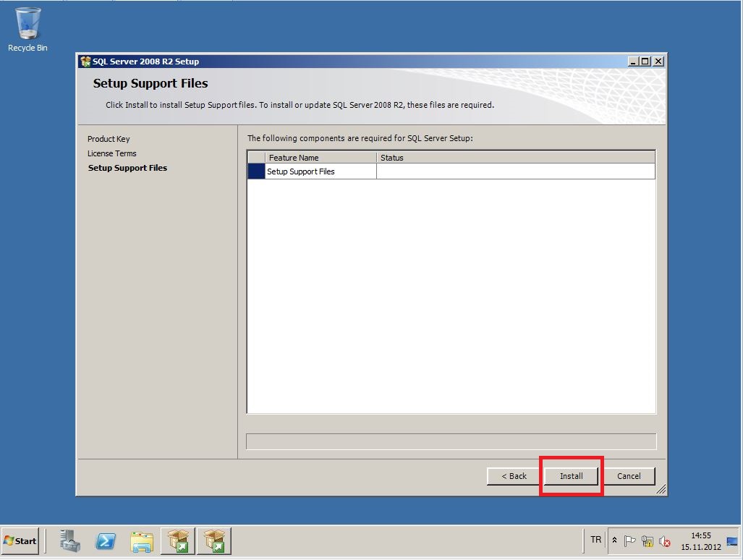743x560 pixels.
Task: Click the Status column header
Action: point(516,158)
